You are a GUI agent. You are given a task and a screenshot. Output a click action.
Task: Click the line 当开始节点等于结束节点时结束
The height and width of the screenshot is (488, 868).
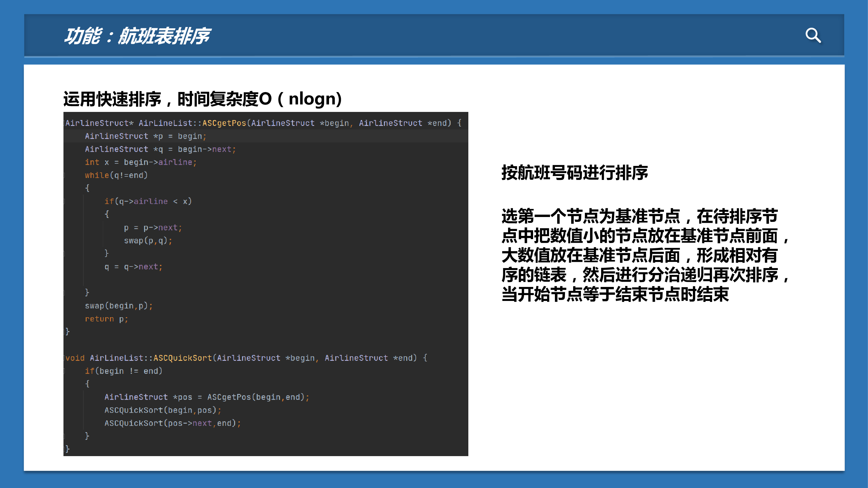coord(615,294)
